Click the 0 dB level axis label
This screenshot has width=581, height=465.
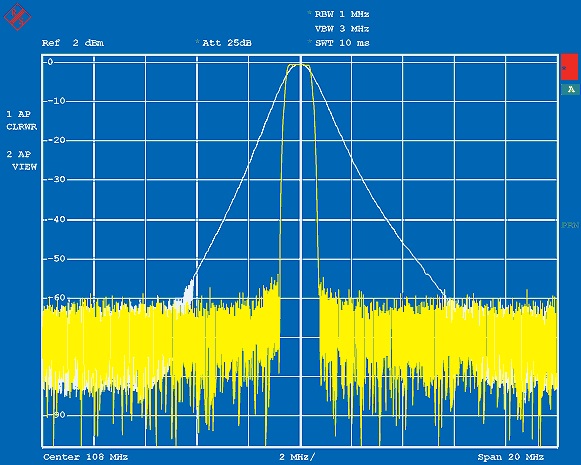pyautogui.click(x=50, y=62)
